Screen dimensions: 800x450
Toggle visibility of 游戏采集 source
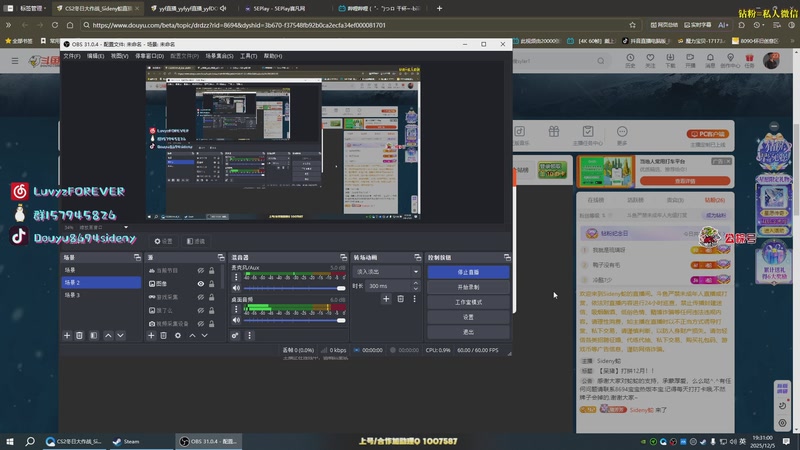click(201, 297)
